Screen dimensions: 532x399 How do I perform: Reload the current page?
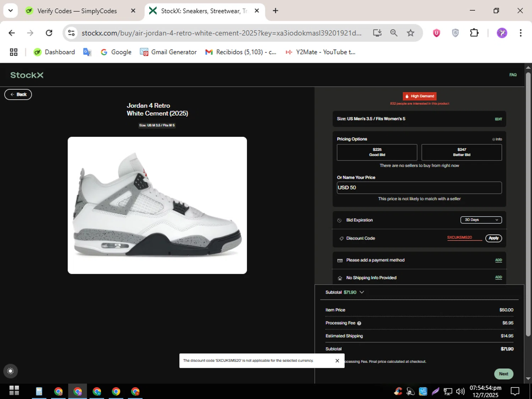pos(49,33)
